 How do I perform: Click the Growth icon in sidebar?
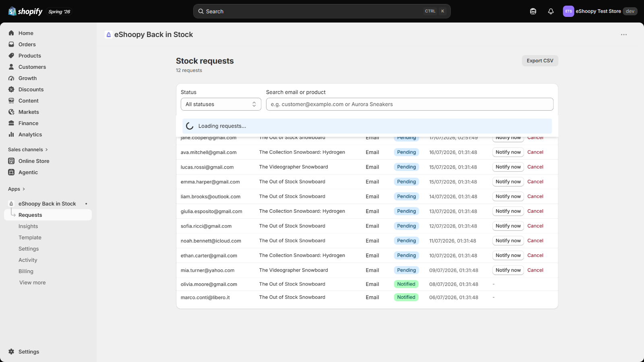11,78
